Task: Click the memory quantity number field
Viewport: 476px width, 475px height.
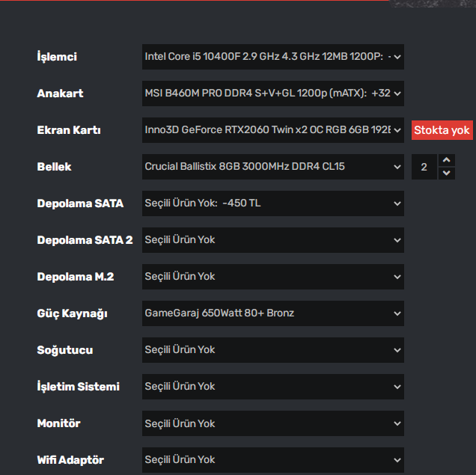Action: click(424, 167)
